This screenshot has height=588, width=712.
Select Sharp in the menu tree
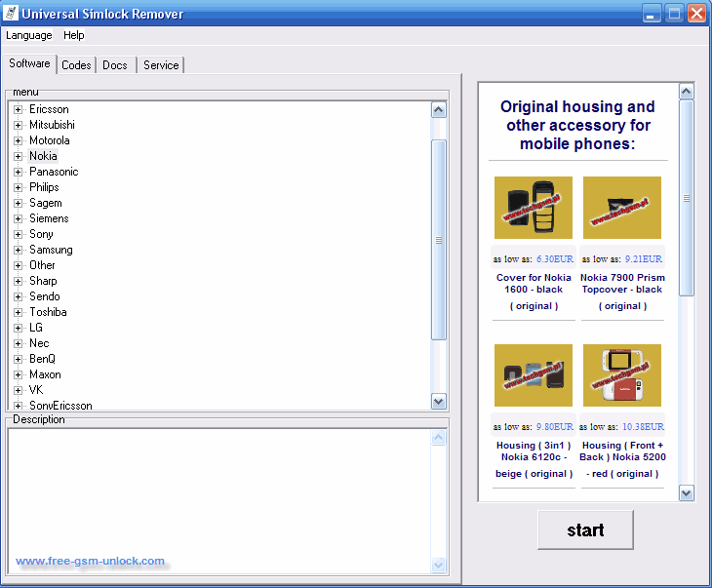[x=43, y=281]
